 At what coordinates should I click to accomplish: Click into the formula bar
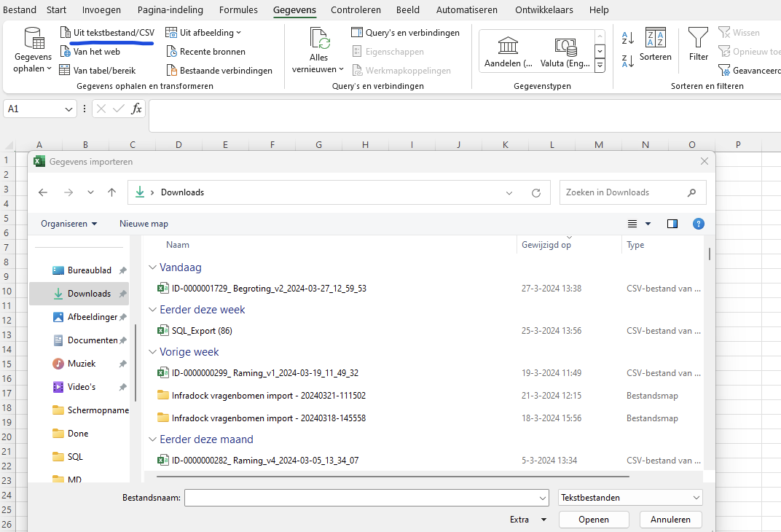[x=464, y=116]
